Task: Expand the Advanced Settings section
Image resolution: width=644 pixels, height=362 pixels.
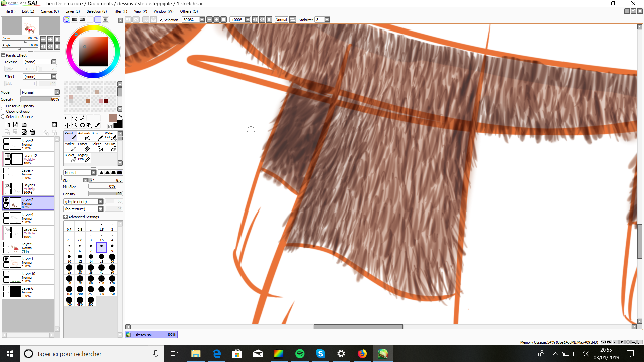Action: [x=66, y=217]
